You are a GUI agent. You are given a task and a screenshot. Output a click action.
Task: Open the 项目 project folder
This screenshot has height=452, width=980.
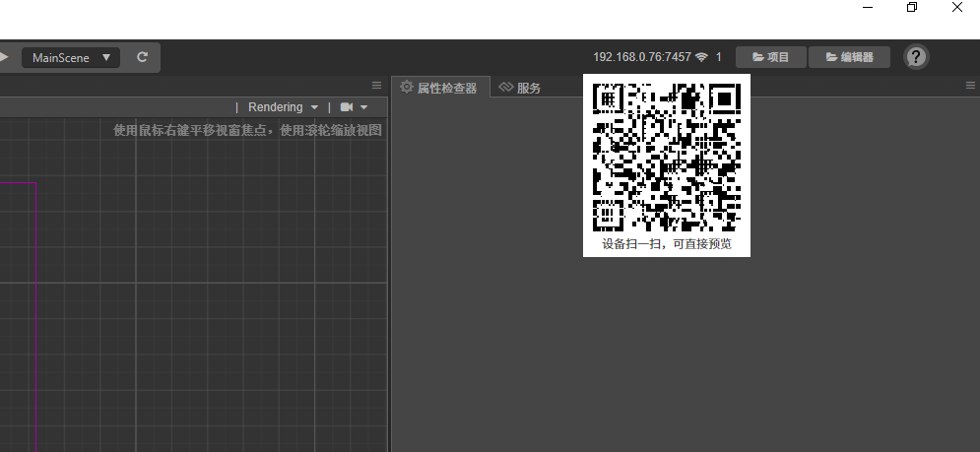(x=770, y=57)
